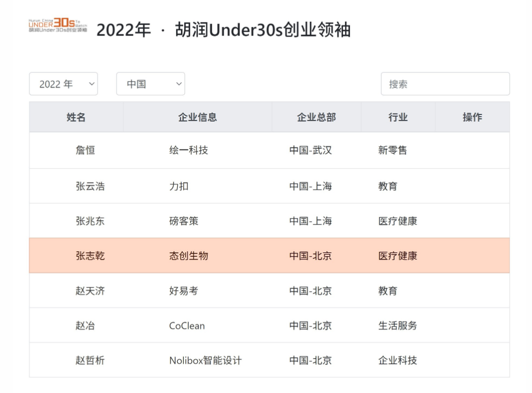Click the page title 2022年 · 胡润Under30s创业领袖
Screen dimensions: 532x393
pyautogui.click(x=223, y=30)
